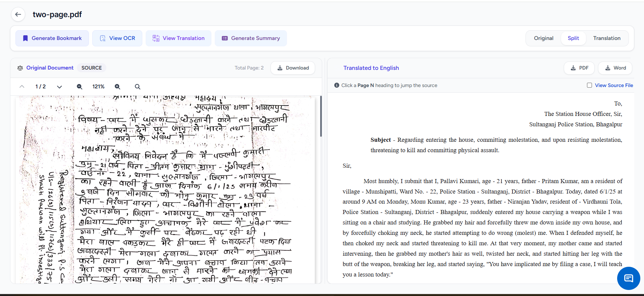Click the SOURCE badge

(x=92, y=68)
